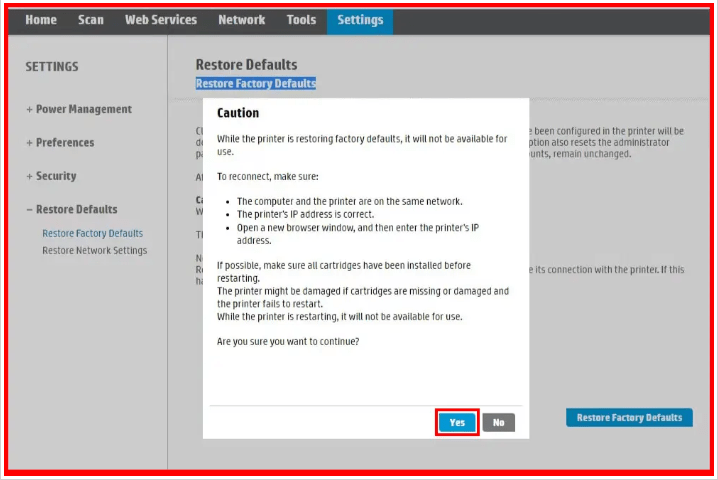This screenshot has height=480, width=718.
Task: Open Restore Network Settings sidebar link
Action: click(94, 250)
